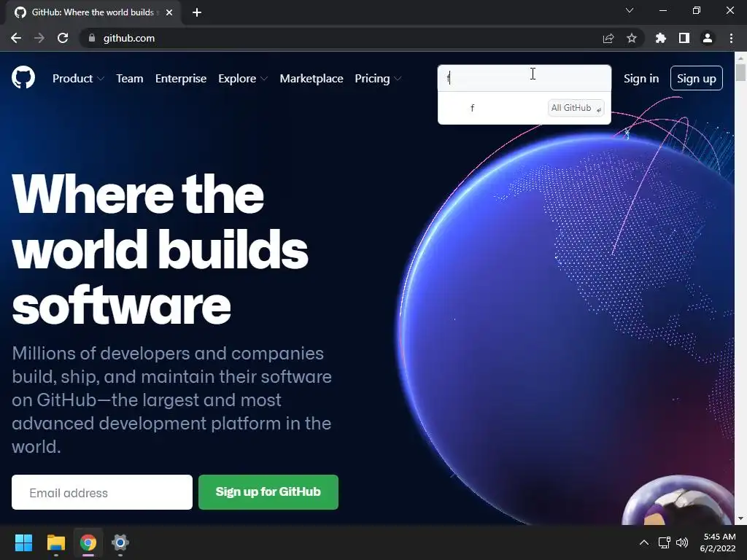Click the volume speaker tray icon
Viewport: 747px width, 560px height.
click(682, 542)
